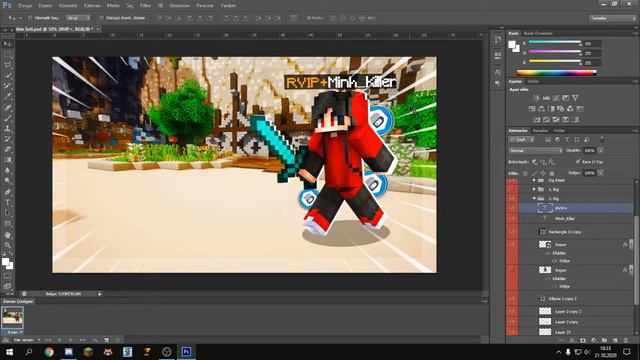Select the Gradient tool
Viewport: 640px width, 360px height.
click(x=7, y=160)
